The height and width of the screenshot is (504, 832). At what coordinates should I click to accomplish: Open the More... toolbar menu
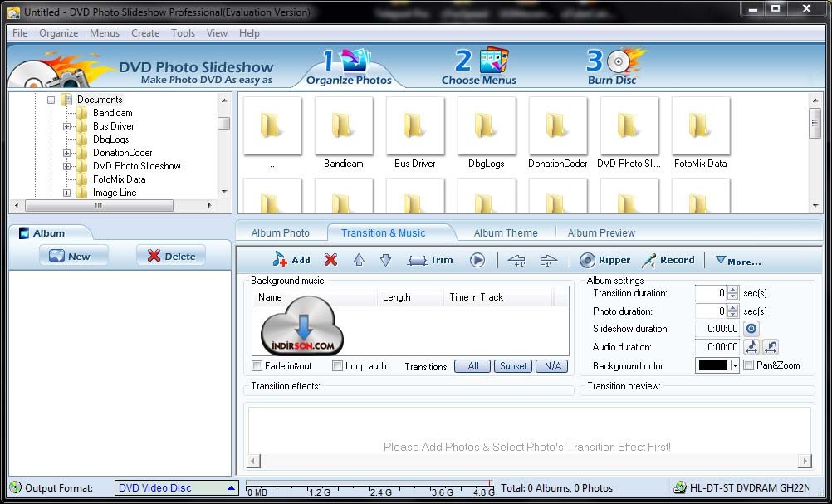pyautogui.click(x=738, y=261)
